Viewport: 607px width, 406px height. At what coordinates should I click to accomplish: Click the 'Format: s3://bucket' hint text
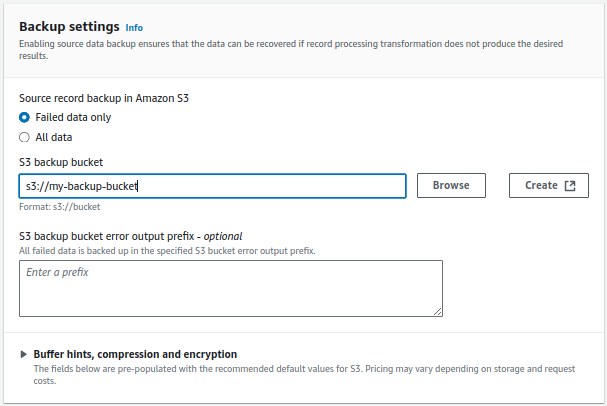tap(60, 207)
